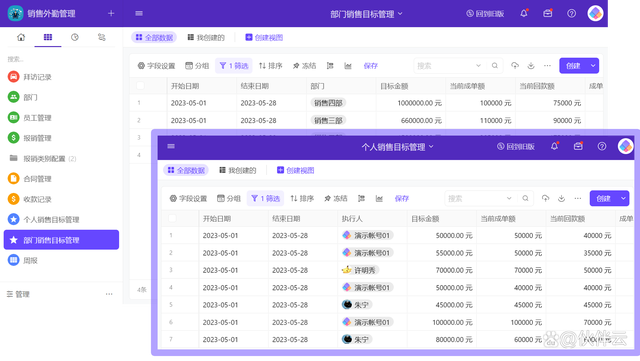Click upload cloud icon in back window toolbar

[x=515, y=65]
